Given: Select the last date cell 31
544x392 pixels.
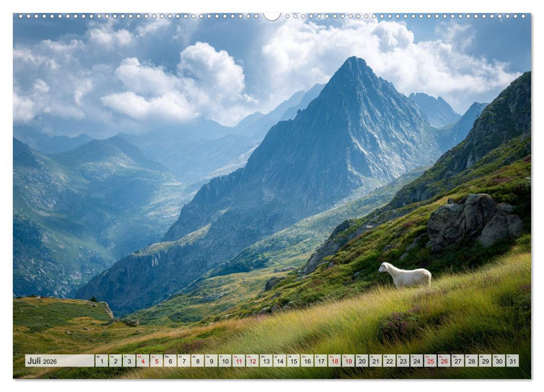Looking at the screenshot, I should point(512,361).
